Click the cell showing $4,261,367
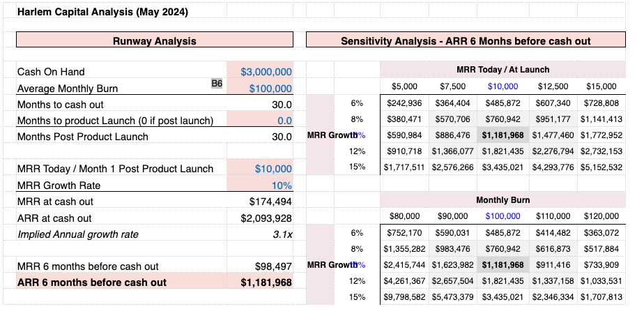644x325 pixels. click(404, 281)
